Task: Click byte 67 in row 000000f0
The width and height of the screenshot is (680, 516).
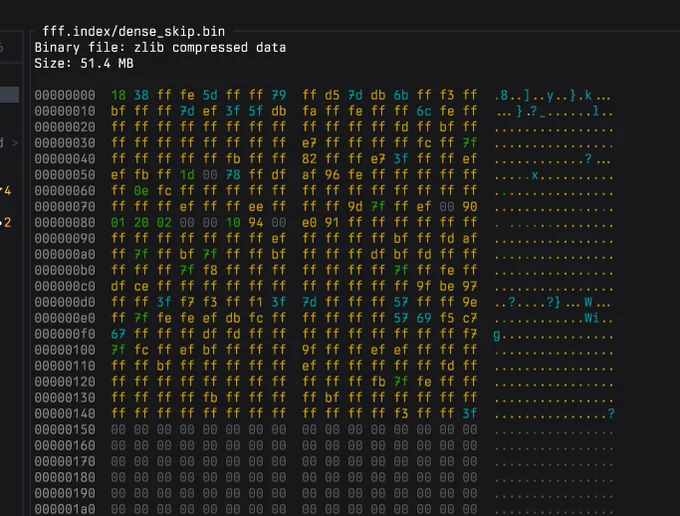Action: pyautogui.click(x=118, y=334)
